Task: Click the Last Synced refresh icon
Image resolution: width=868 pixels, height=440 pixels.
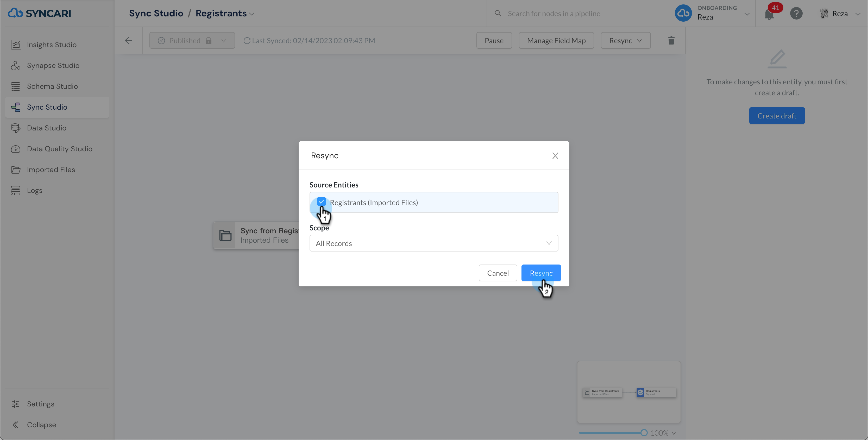Action: point(247,40)
